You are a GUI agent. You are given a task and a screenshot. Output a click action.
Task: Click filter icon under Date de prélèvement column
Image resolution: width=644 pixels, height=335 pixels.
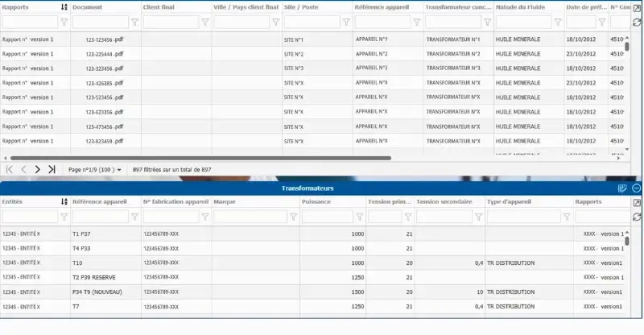pos(602,23)
